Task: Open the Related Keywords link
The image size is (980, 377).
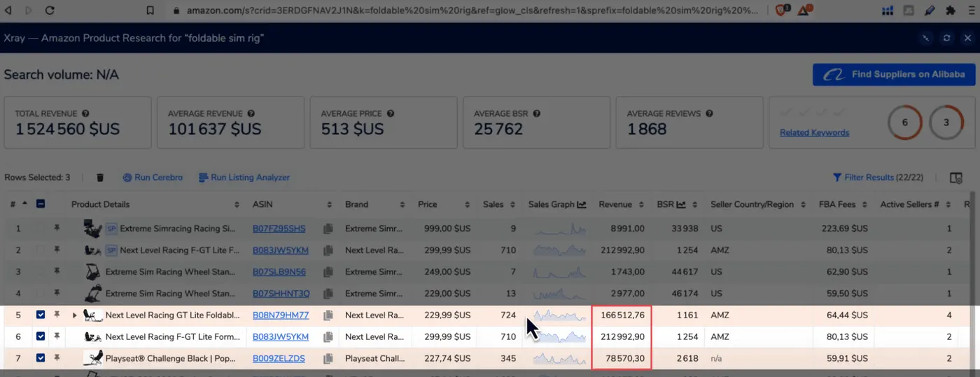Action: tap(814, 133)
